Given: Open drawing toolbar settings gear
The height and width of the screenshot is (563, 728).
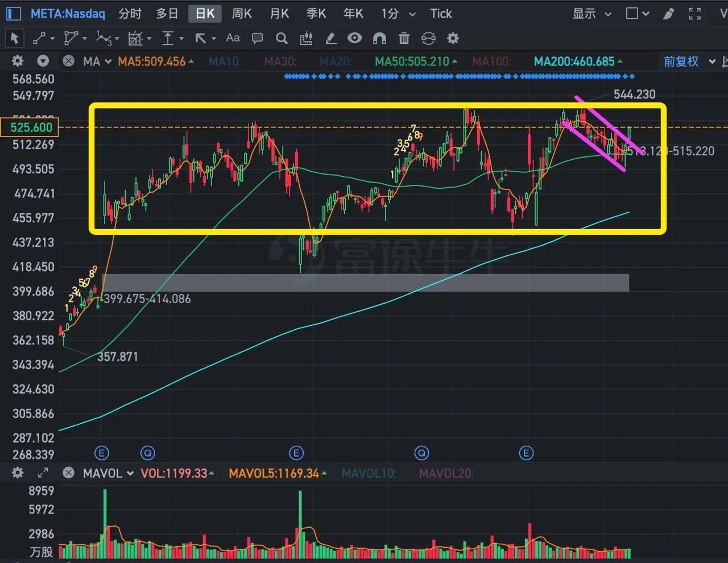Looking at the screenshot, I should point(453,38).
